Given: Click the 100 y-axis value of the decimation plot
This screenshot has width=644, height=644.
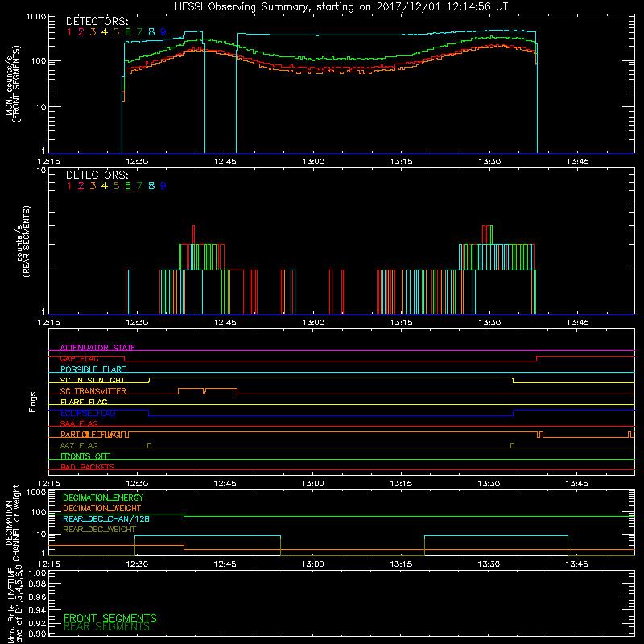Looking at the screenshot, I should click(x=39, y=512).
